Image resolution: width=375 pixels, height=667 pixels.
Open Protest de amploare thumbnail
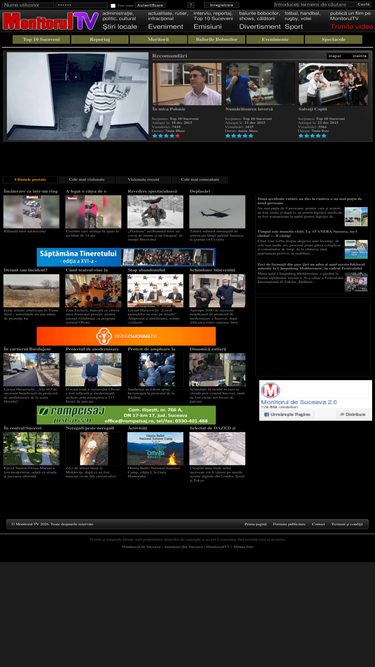tap(156, 370)
